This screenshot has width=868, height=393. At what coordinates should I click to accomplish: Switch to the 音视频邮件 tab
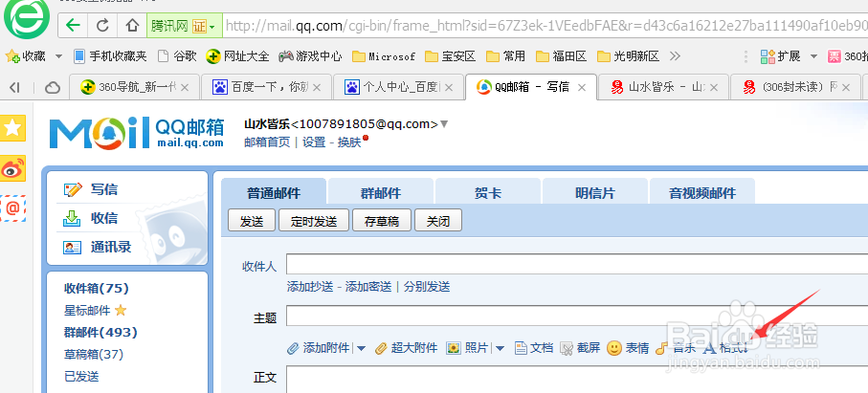click(x=702, y=193)
